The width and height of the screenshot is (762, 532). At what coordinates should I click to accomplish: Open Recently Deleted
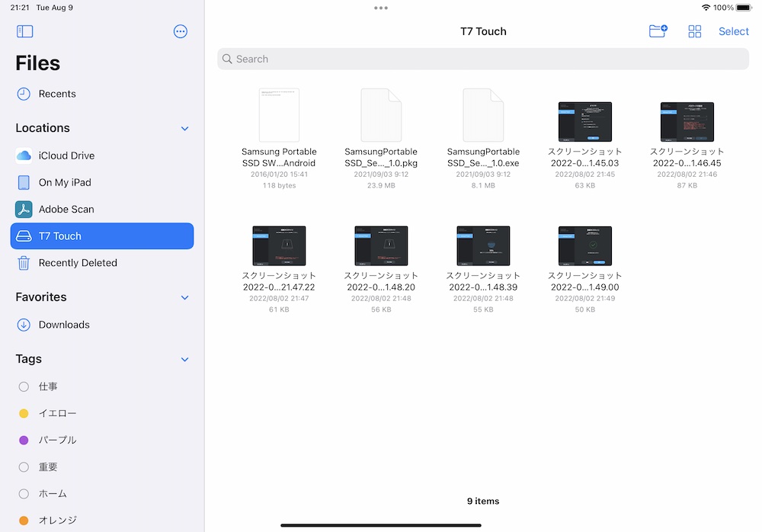tap(101, 263)
